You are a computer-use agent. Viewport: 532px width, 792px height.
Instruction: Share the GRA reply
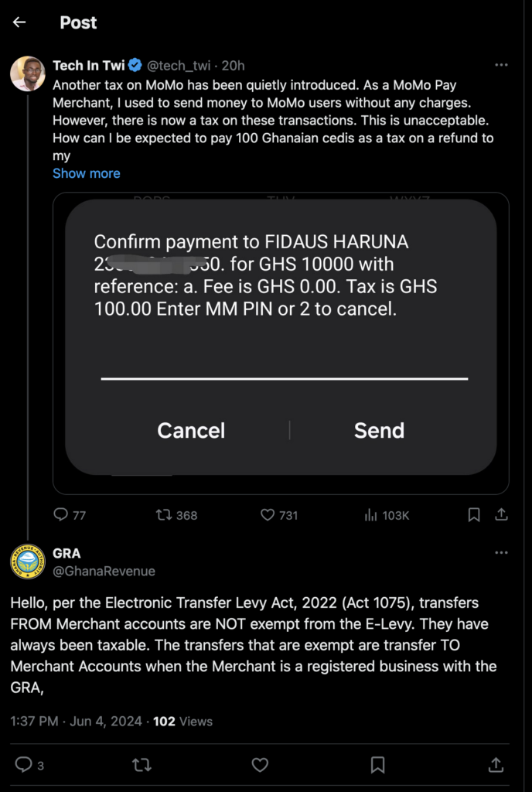(x=495, y=765)
